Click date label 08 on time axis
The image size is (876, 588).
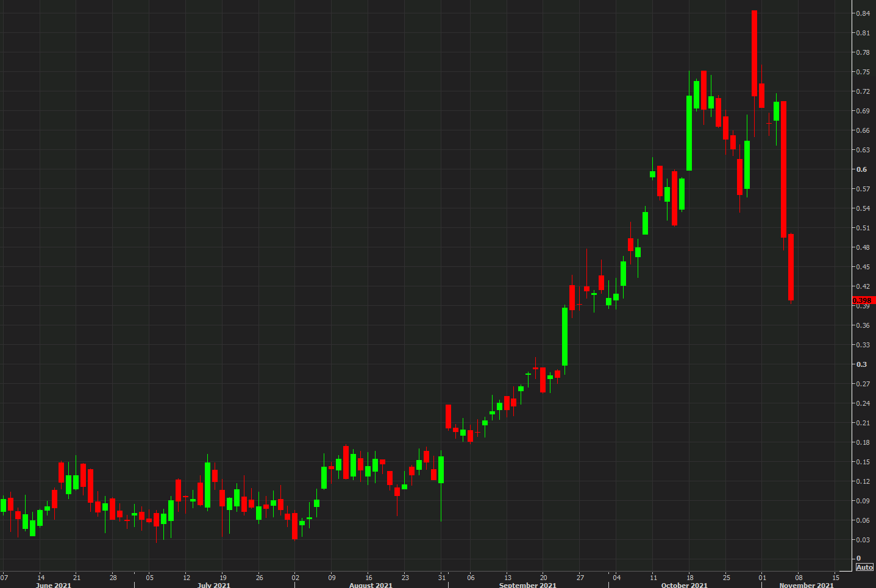pos(799,577)
